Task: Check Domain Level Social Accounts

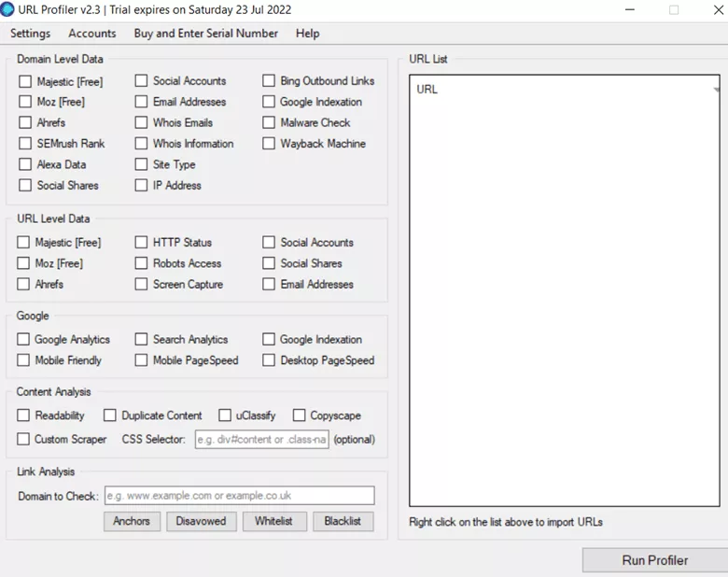Action: [141, 81]
